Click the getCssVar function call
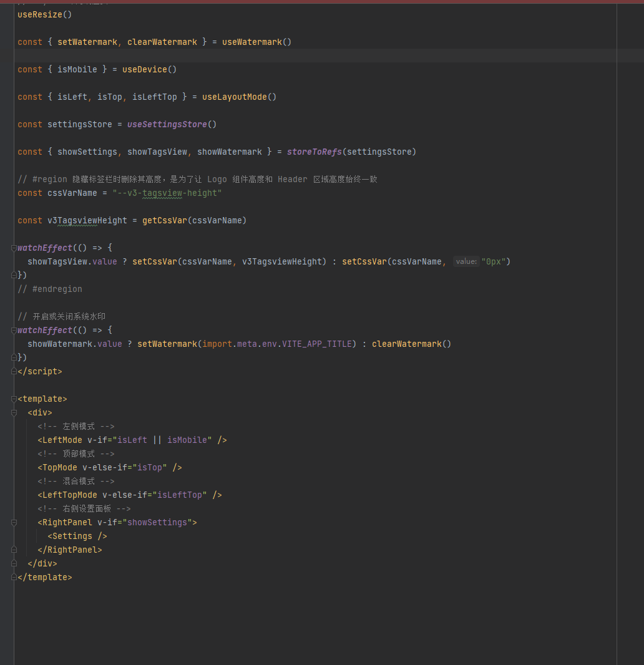This screenshot has width=644, height=665. coord(194,221)
